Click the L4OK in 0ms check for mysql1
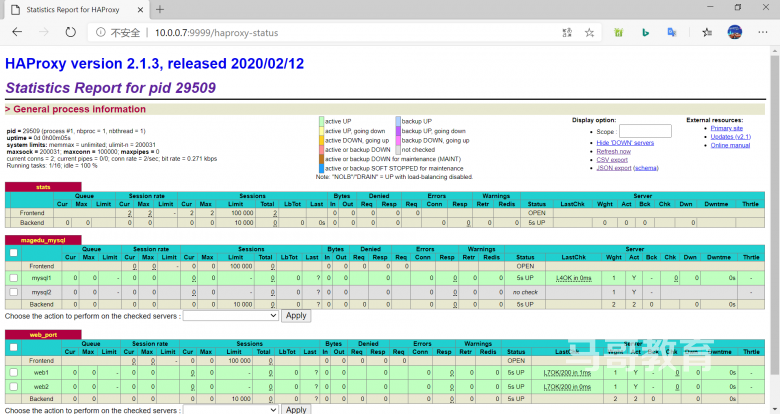The image size is (780, 414). click(574, 278)
